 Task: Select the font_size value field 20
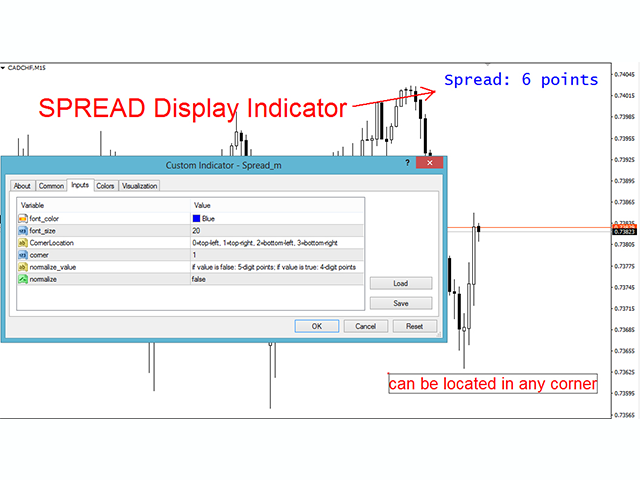(x=277, y=231)
